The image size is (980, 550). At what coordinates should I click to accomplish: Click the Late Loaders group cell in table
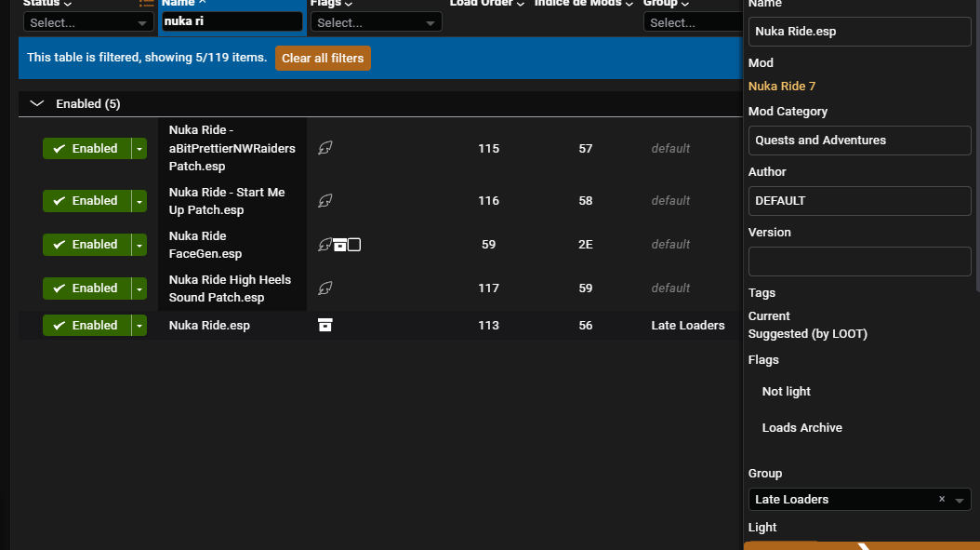click(687, 326)
